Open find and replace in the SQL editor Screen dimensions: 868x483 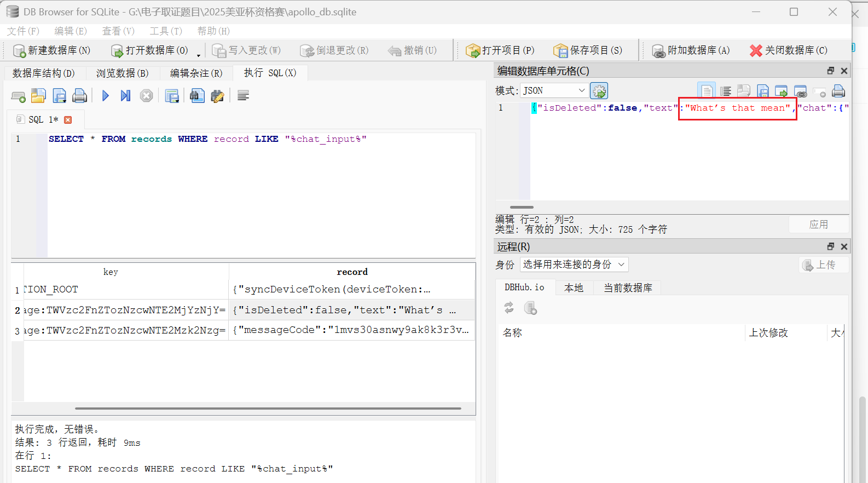pyautogui.click(x=217, y=96)
